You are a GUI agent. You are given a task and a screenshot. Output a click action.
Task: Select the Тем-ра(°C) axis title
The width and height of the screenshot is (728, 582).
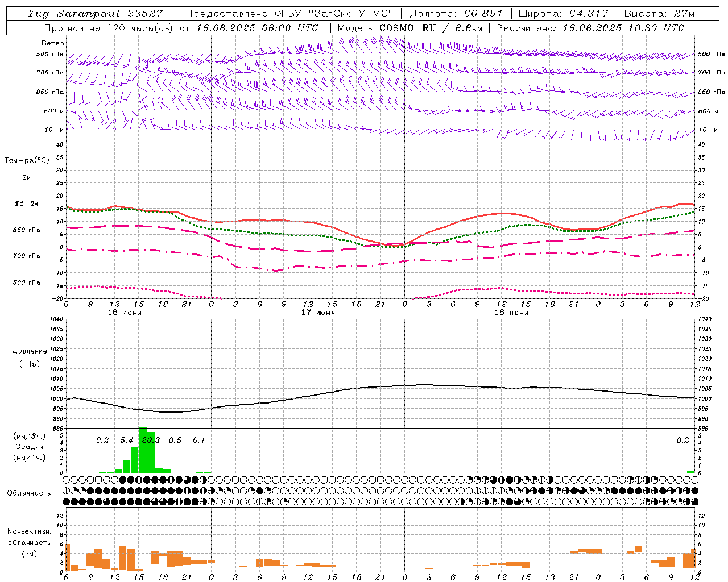[x=27, y=161]
